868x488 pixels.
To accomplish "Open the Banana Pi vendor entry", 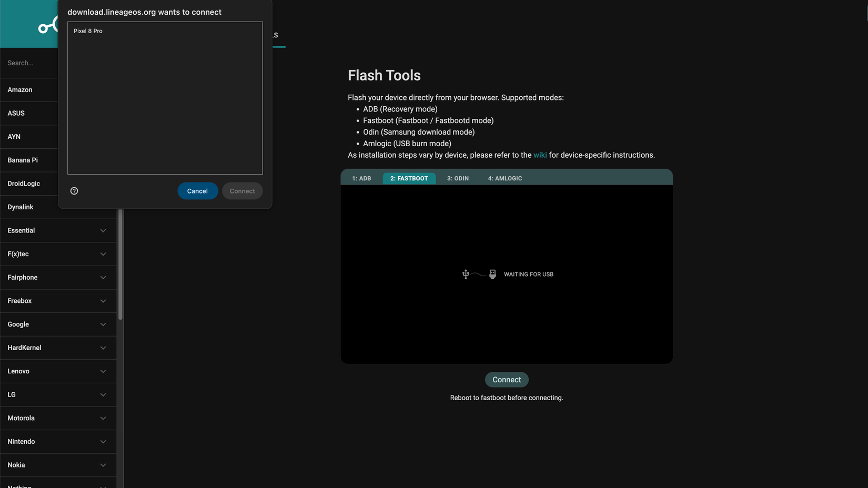I will tap(29, 160).
